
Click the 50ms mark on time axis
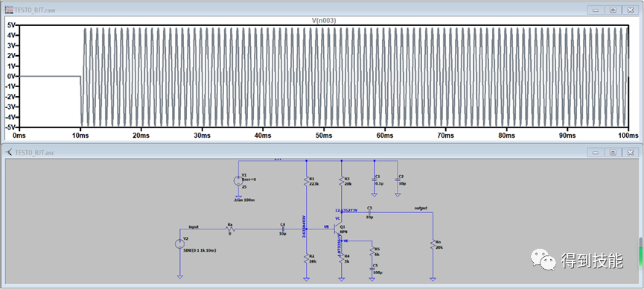point(324,136)
